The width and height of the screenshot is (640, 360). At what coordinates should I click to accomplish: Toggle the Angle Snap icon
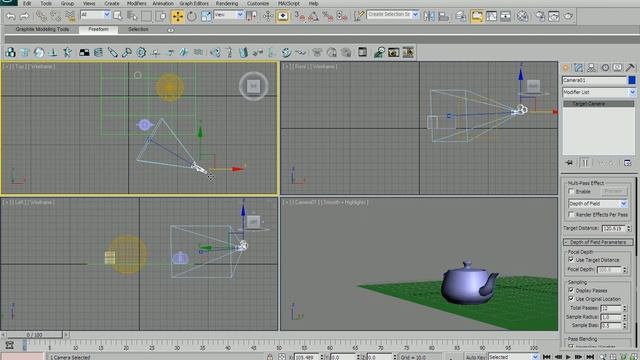313,16
